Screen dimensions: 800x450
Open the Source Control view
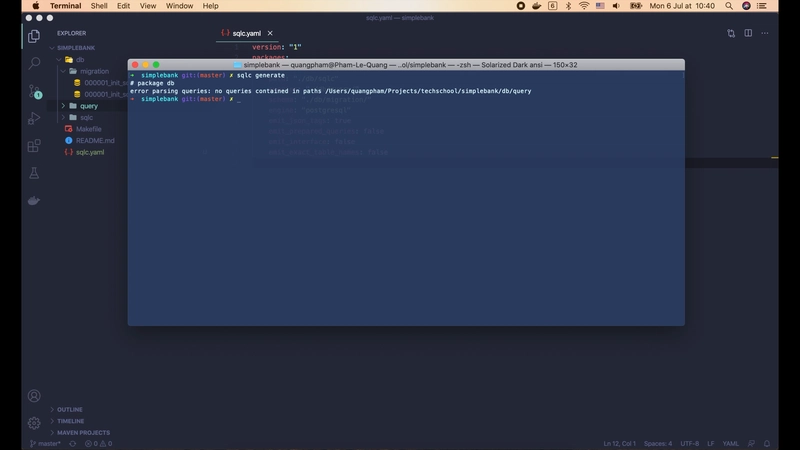coord(34,91)
